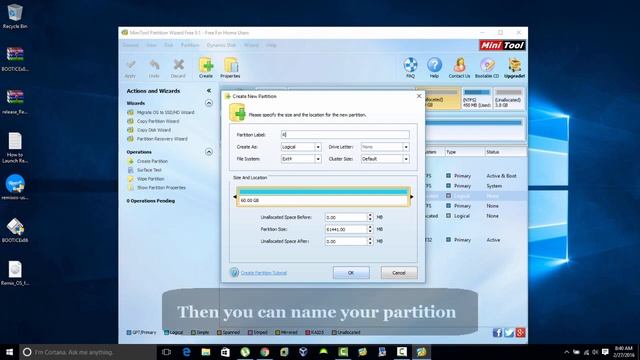Close the Create New Partition dialog

point(419,96)
